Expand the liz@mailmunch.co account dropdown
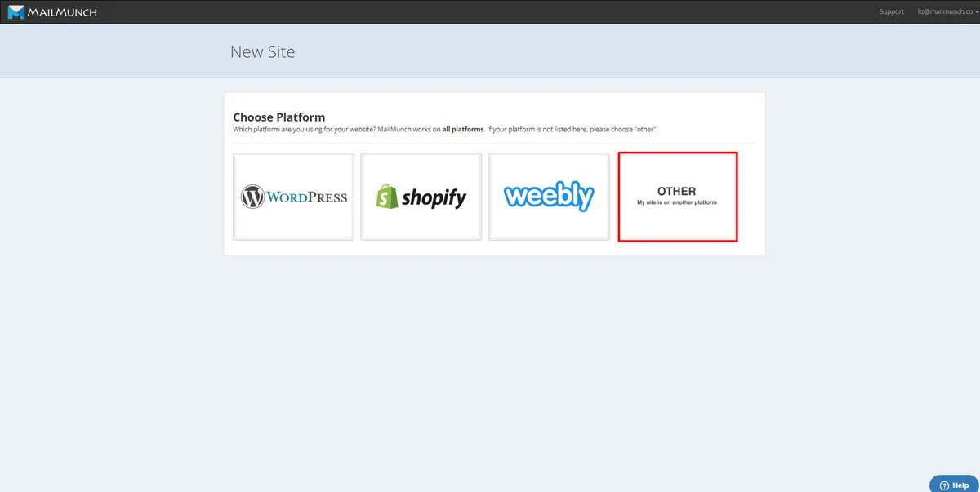 [948, 11]
